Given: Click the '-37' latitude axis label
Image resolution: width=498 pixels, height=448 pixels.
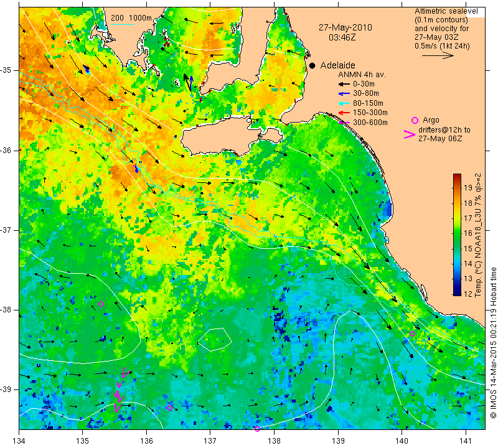Looking at the screenshot, I should click(x=6, y=230).
